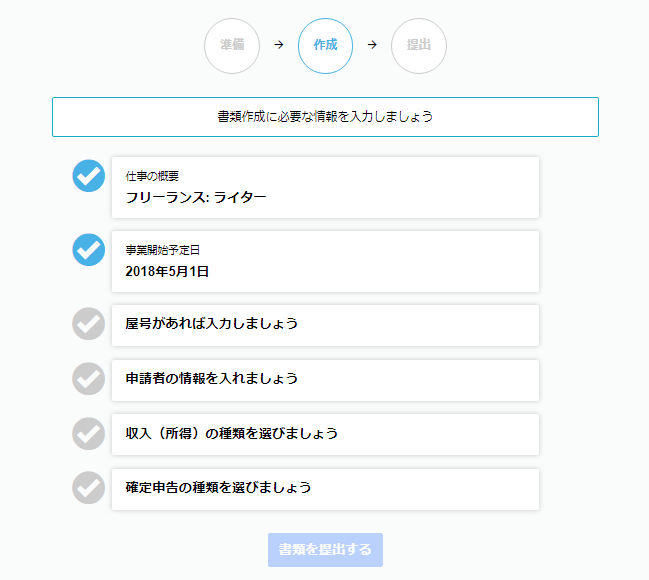Click the gray checkmark beside 申請者の情報を入れましょう

click(x=89, y=379)
